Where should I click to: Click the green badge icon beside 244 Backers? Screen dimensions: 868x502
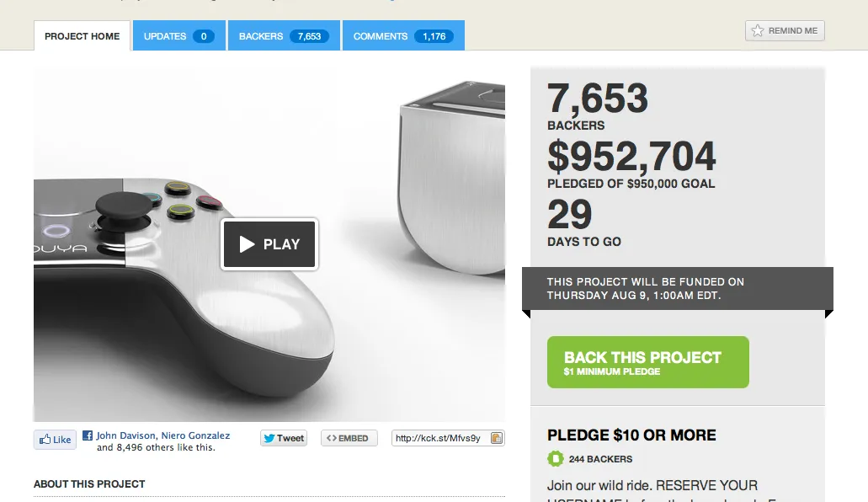pos(555,459)
